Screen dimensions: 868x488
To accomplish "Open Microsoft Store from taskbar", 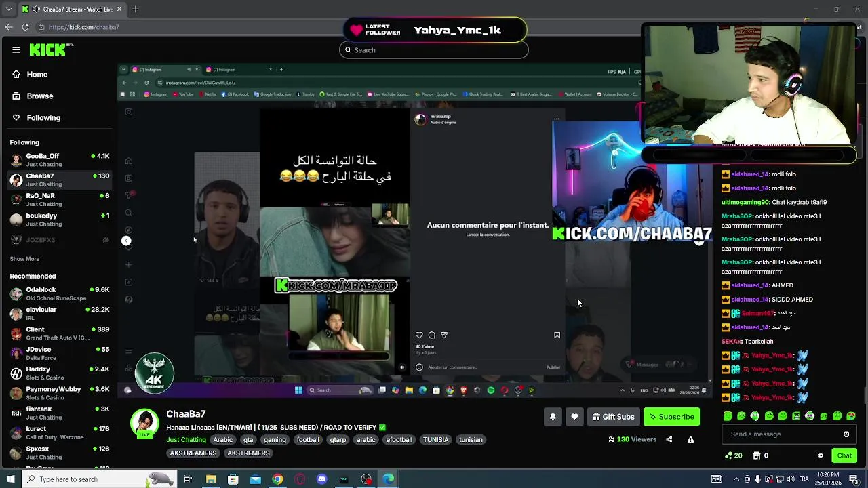I will [x=233, y=479].
